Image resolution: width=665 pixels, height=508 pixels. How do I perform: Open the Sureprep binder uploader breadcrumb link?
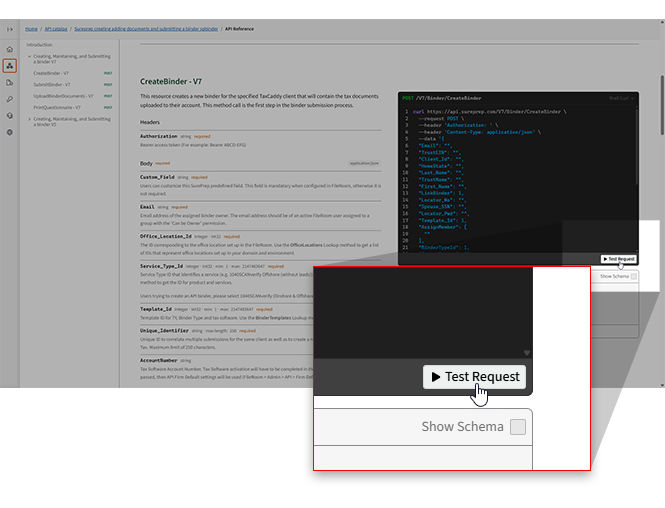[146, 29]
